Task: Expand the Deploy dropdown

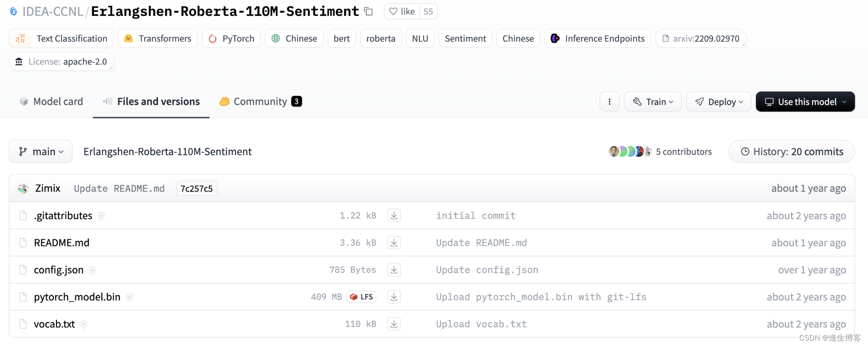Action: click(x=719, y=102)
